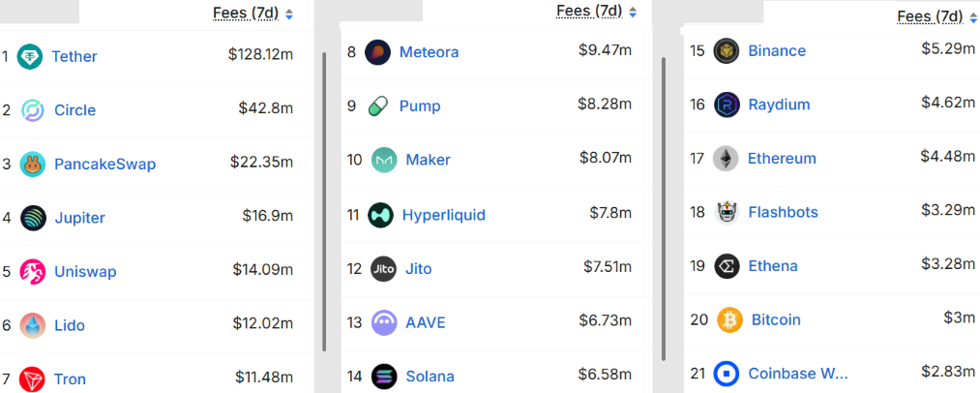Screen dimensions: 980x393
Task: Open the Coinbase W... protocol link
Action: [798, 374]
